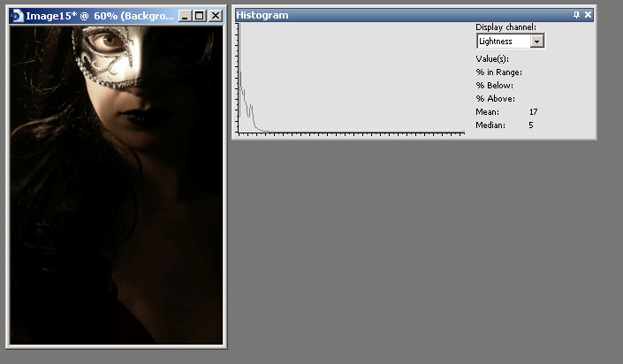This screenshot has height=364, width=623.
Task: Click the Mean value 17
Action: coord(533,112)
